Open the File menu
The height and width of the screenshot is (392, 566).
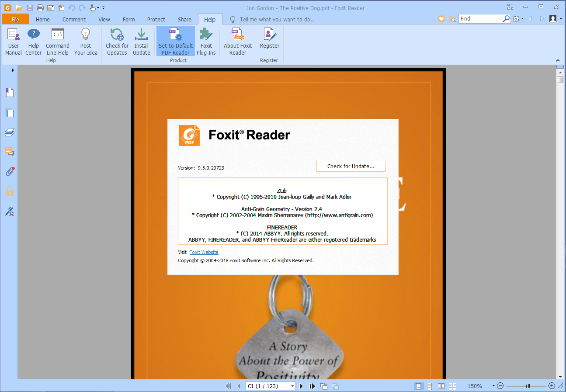coord(15,19)
